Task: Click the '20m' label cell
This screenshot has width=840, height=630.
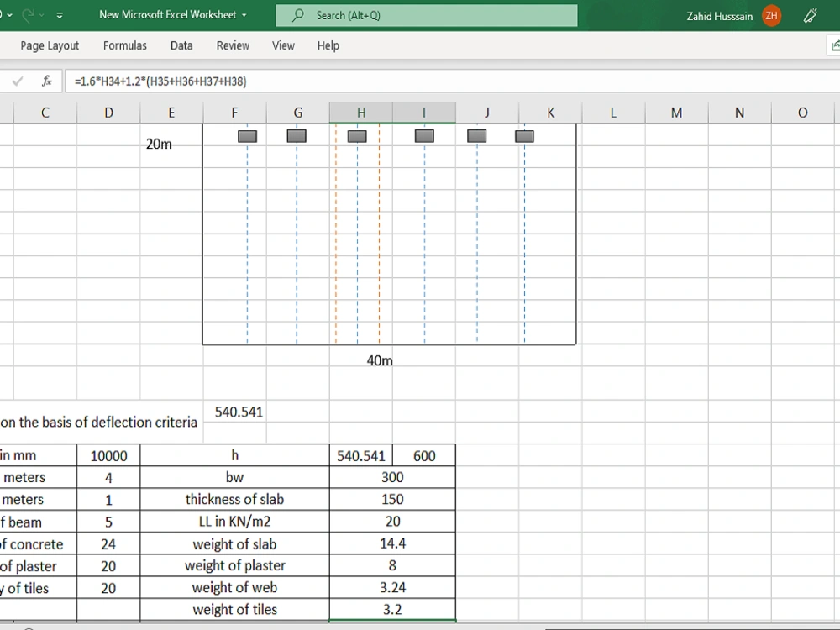Action: (x=159, y=144)
